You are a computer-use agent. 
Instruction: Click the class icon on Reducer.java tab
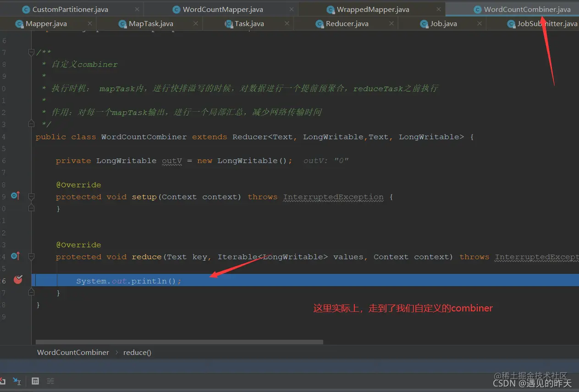[x=320, y=24]
